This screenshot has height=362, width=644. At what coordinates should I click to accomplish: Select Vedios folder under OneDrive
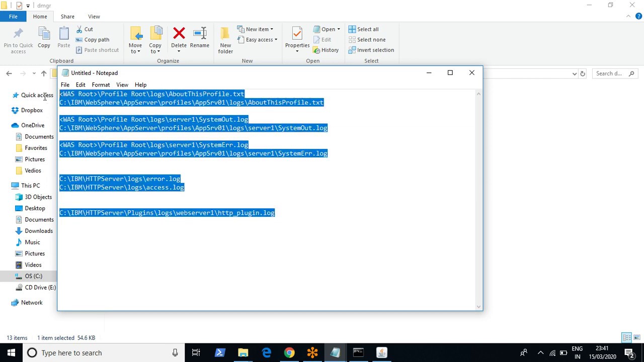click(x=33, y=170)
